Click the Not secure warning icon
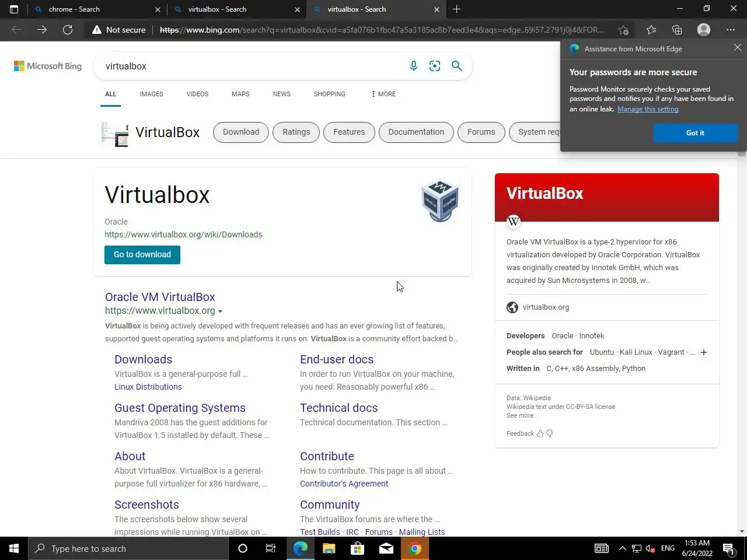 [x=97, y=30]
